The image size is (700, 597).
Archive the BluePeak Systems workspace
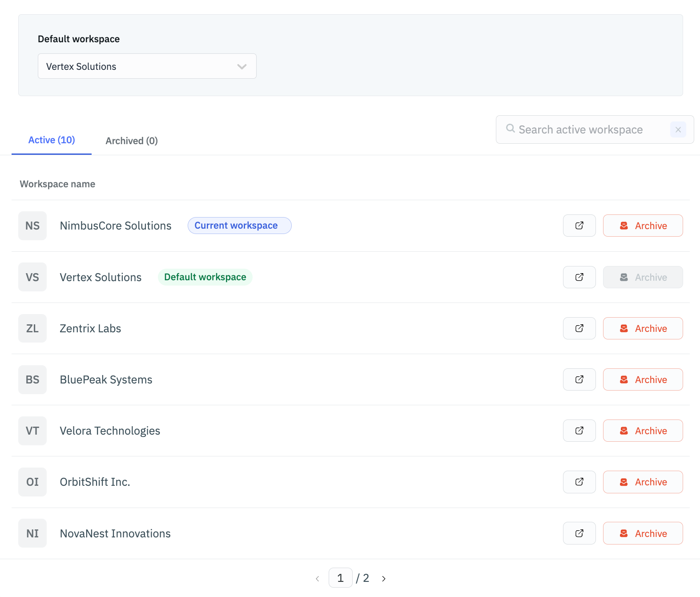(643, 379)
